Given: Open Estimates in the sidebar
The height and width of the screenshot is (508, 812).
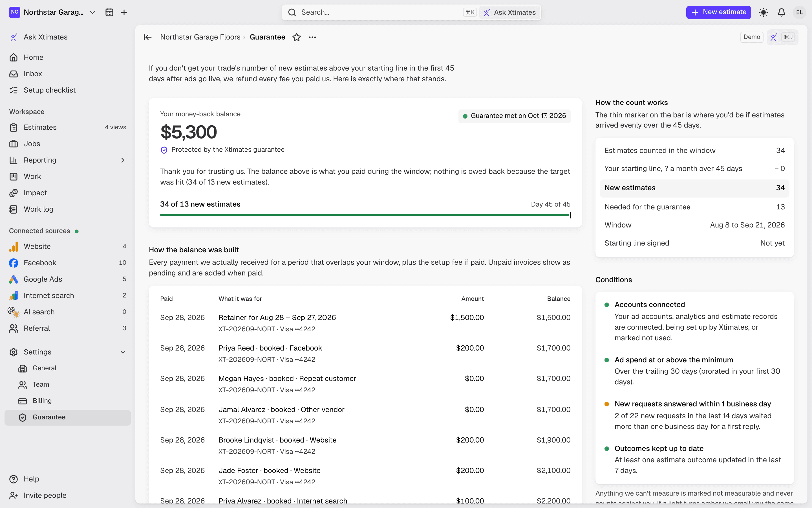Looking at the screenshot, I should pos(67,128).
